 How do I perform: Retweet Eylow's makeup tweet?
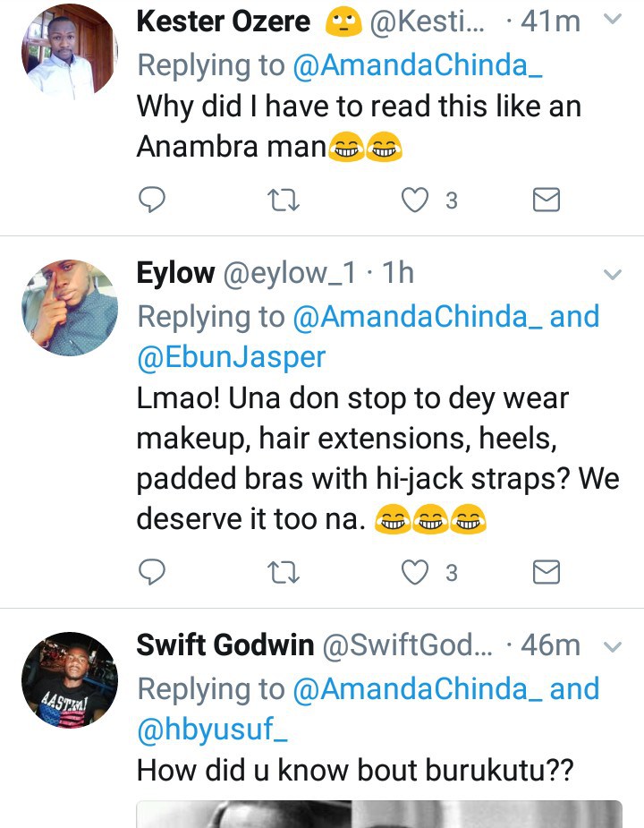[x=284, y=571]
